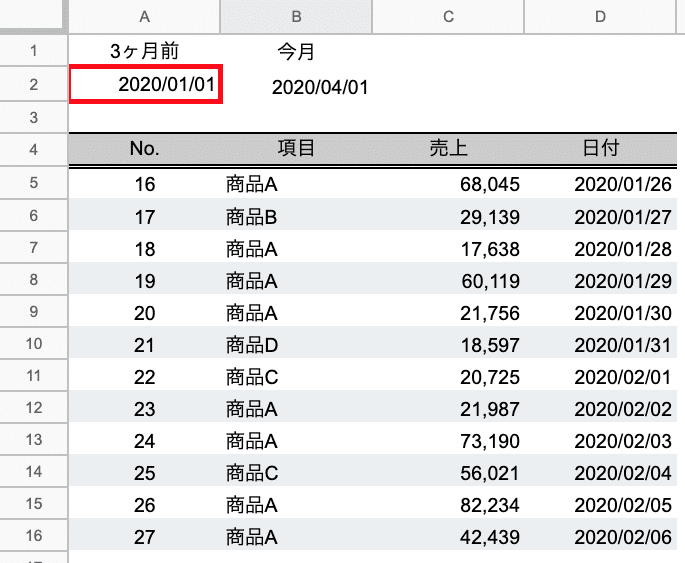The height and width of the screenshot is (563, 685).
Task: Select row 4 header
Action: (x=34, y=150)
